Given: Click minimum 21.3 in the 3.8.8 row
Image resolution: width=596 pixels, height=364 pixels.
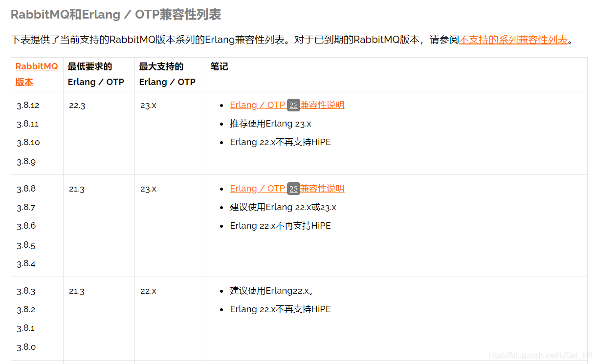Looking at the screenshot, I should [77, 189].
